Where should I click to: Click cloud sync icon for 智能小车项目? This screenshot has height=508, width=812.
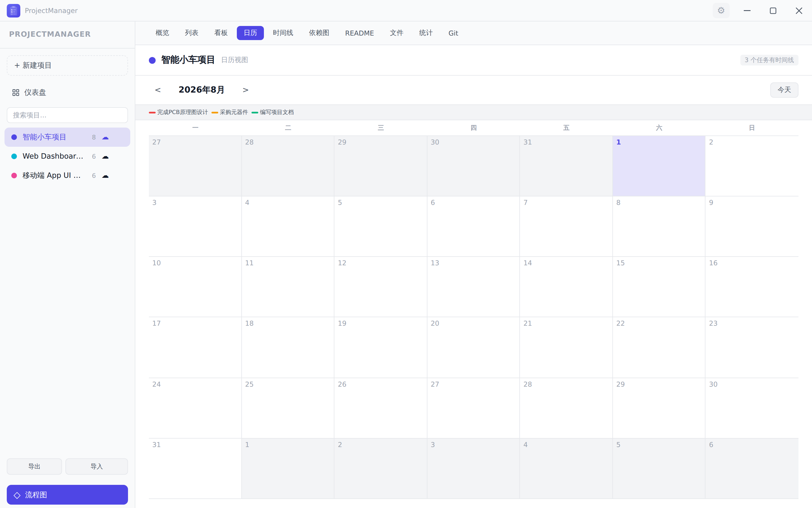(105, 137)
